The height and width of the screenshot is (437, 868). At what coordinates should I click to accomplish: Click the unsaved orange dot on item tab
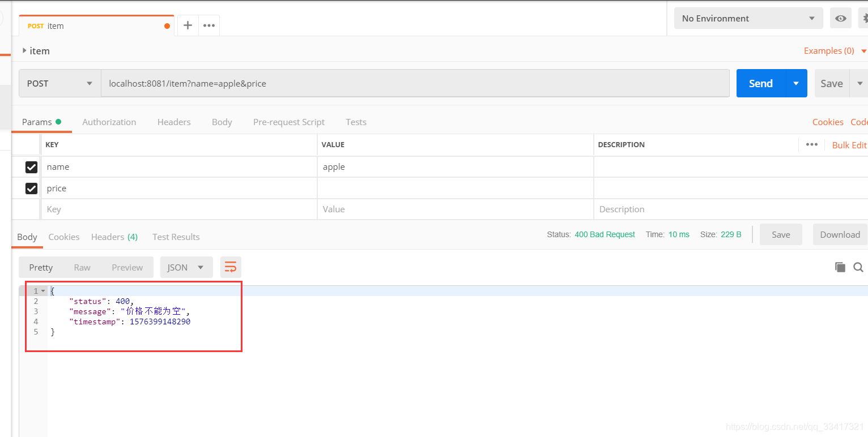coord(167,26)
